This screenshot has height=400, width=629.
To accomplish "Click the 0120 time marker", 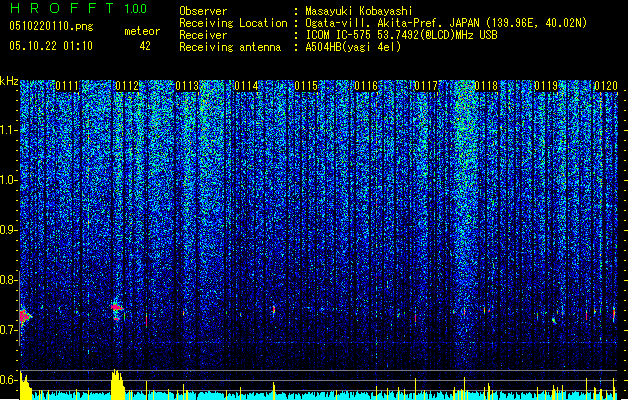I will [606, 86].
